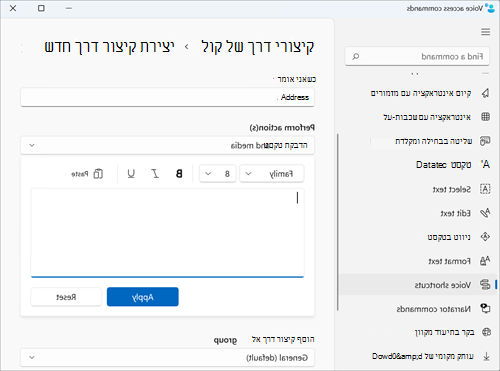The height and width of the screenshot is (371, 500).
Task: Open the font size 8 dropdown
Action: (218, 174)
